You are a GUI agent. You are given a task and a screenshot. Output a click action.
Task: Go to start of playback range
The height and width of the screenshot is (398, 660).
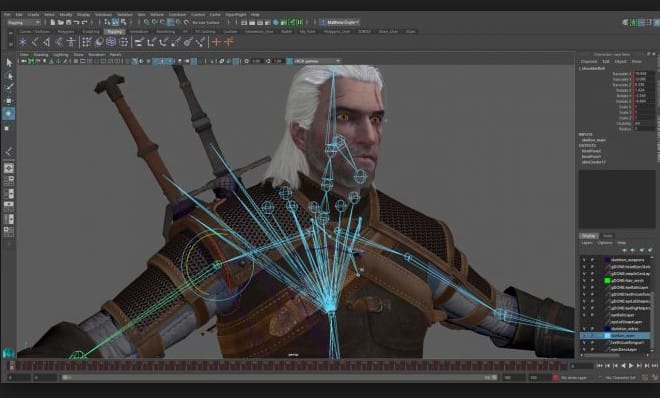tap(600, 366)
